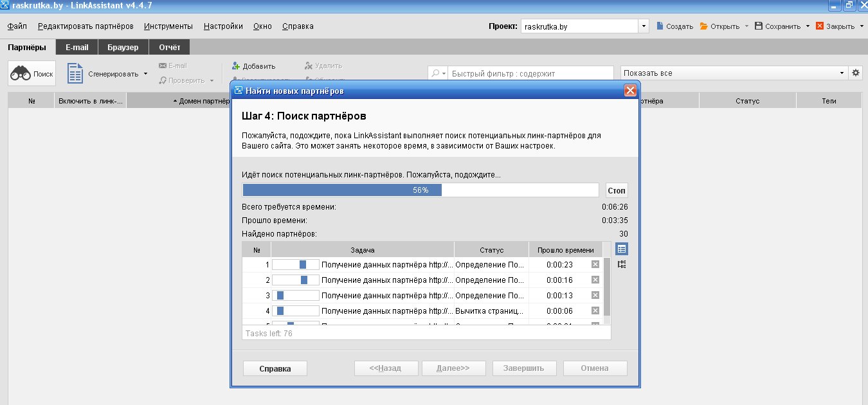
Task: Open the Окно menu
Action: coord(262,26)
